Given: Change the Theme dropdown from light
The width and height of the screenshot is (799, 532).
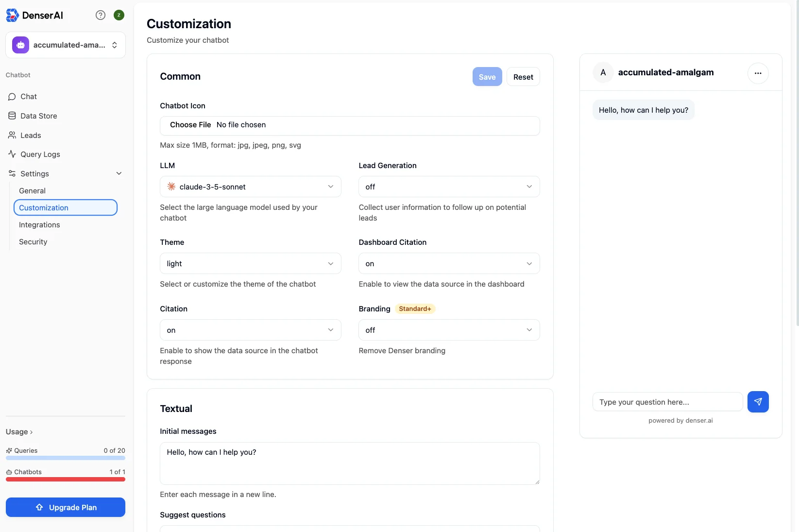Looking at the screenshot, I should click(x=250, y=263).
